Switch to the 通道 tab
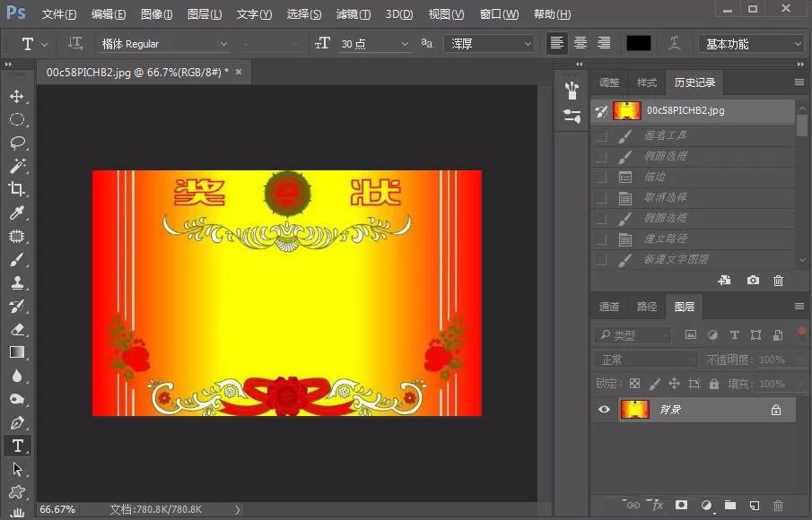The width and height of the screenshot is (812, 520). [609, 307]
